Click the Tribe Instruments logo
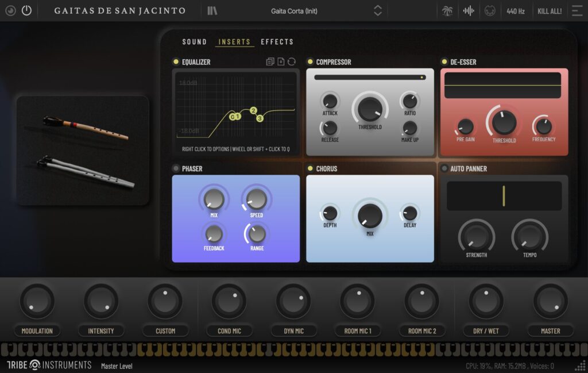Viewport: 588px width, 373px height. click(49, 365)
